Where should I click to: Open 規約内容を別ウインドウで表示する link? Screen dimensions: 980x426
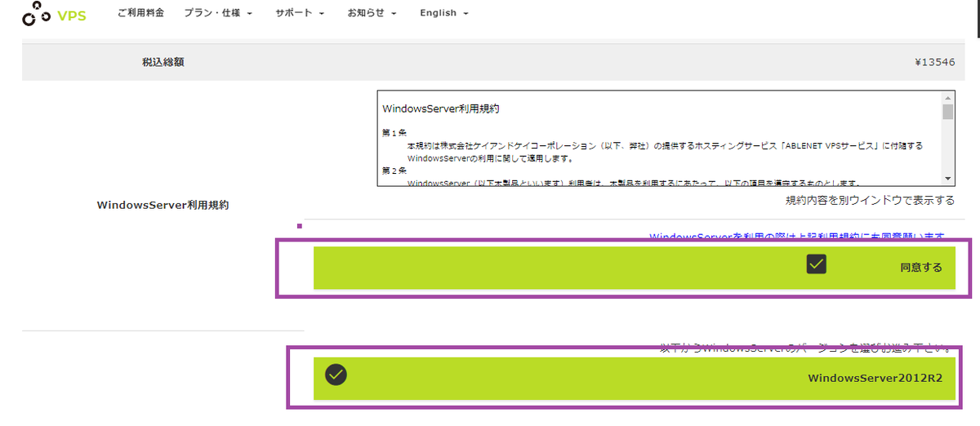click(x=870, y=200)
